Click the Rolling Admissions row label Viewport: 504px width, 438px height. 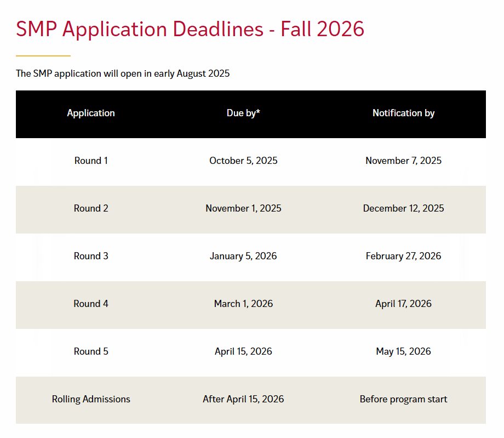pyautogui.click(x=91, y=399)
